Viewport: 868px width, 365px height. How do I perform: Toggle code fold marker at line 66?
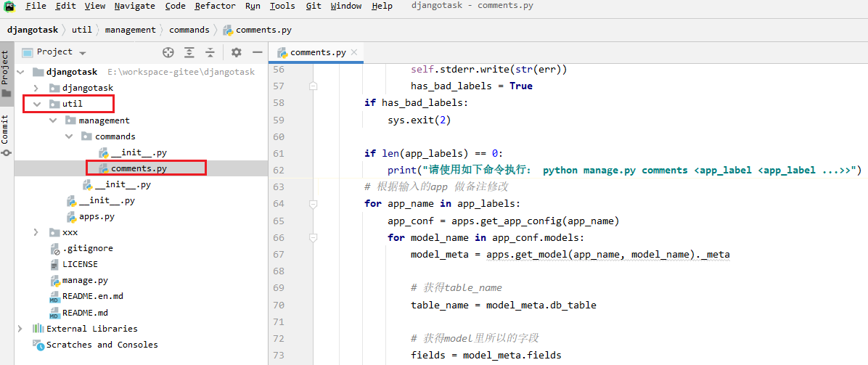(313, 237)
